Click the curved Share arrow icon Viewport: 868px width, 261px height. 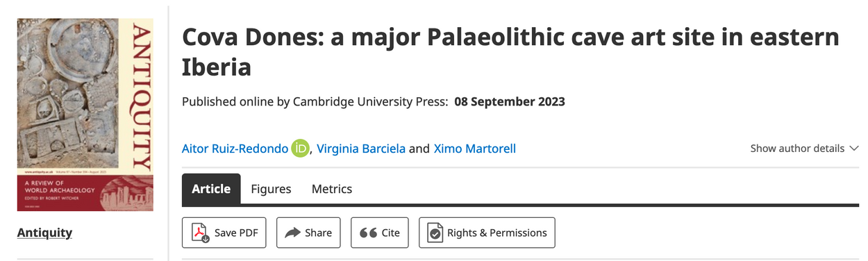[x=293, y=233]
